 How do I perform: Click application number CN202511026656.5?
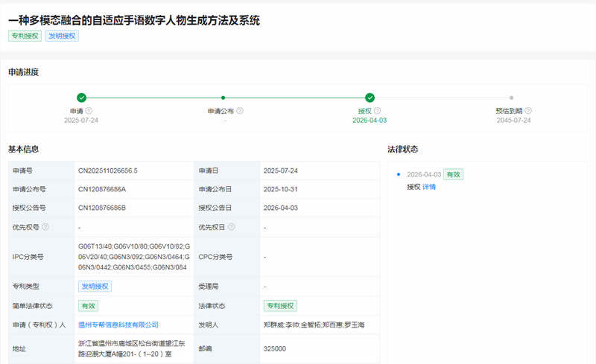[108, 170]
